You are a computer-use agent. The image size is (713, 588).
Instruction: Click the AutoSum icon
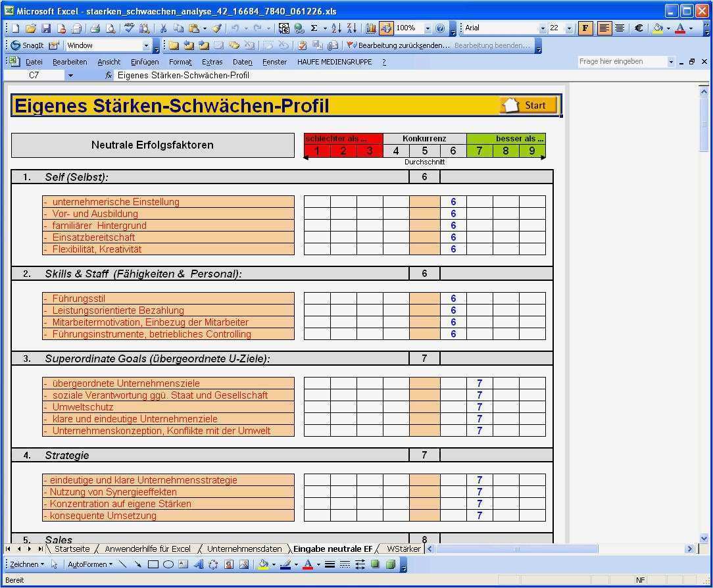314,28
